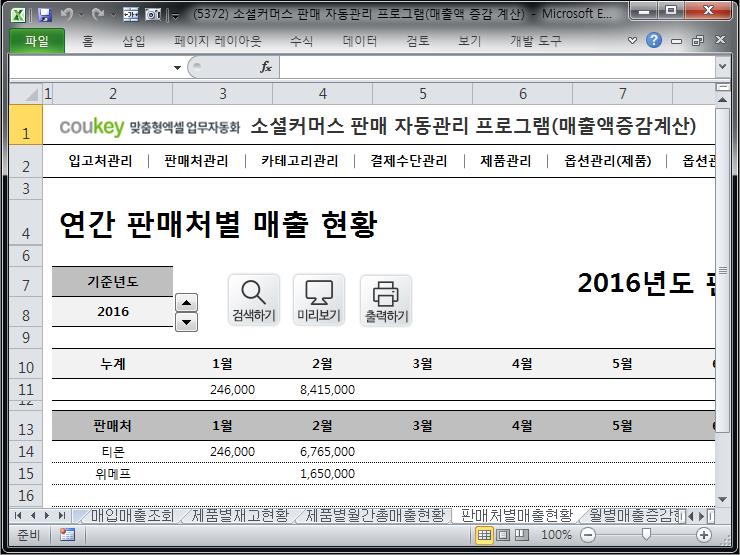
Task: Click the 검색하기 magnifier button
Action: pyautogui.click(x=254, y=301)
